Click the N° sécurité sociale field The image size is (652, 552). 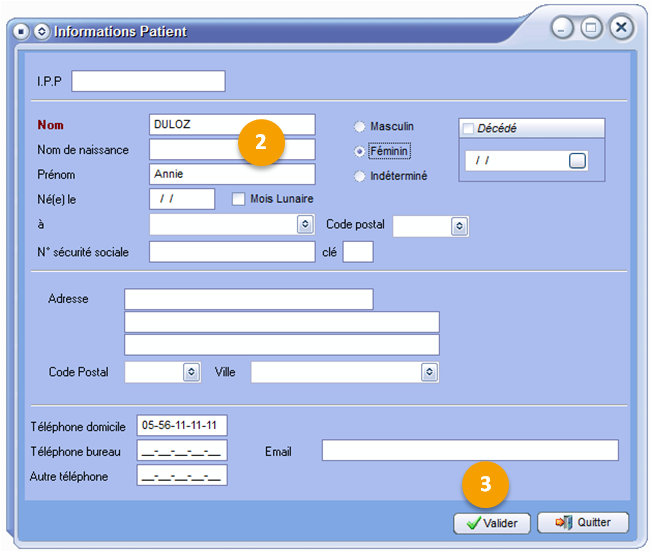point(232,252)
